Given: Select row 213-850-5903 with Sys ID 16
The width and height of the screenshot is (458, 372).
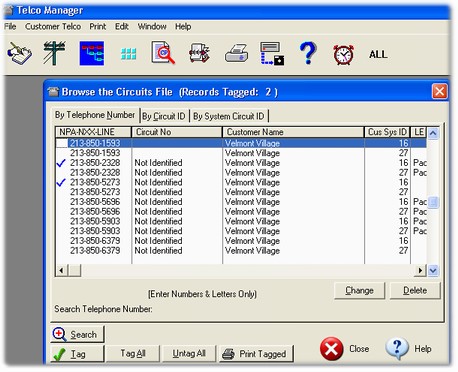Looking at the screenshot, I should point(241,221).
